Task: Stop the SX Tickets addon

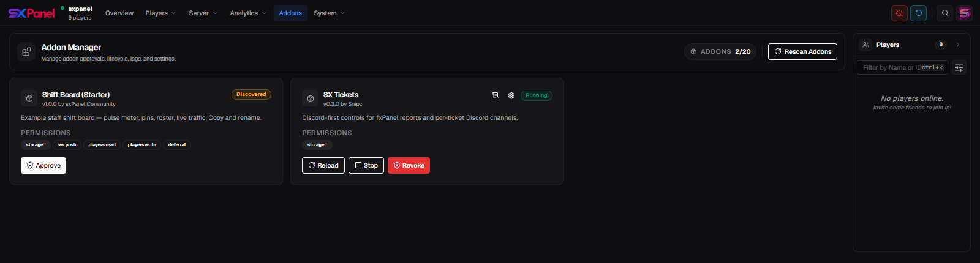Action: pos(366,165)
